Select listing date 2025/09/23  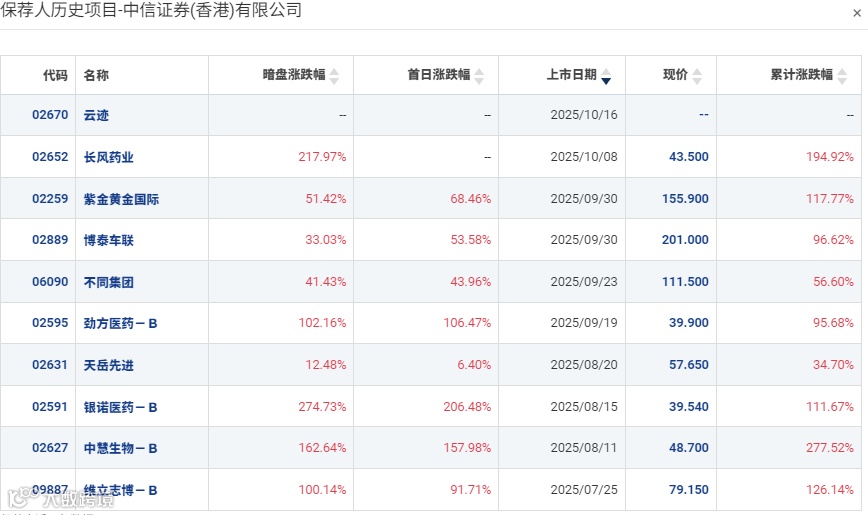point(583,281)
